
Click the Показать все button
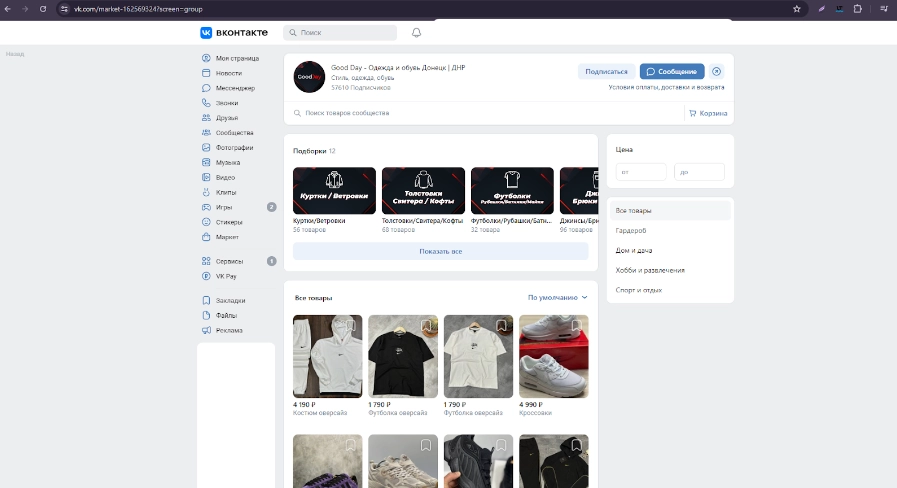[440, 251]
